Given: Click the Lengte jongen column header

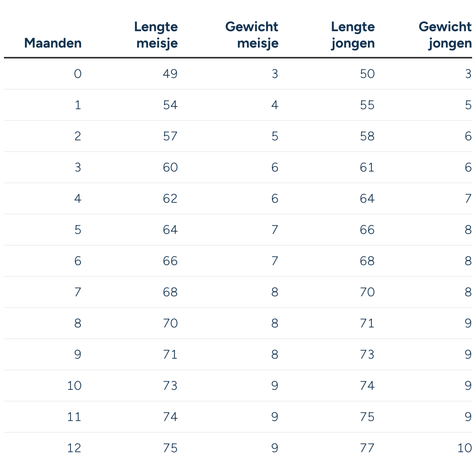Looking at the screenshot, I should [353, 35].
